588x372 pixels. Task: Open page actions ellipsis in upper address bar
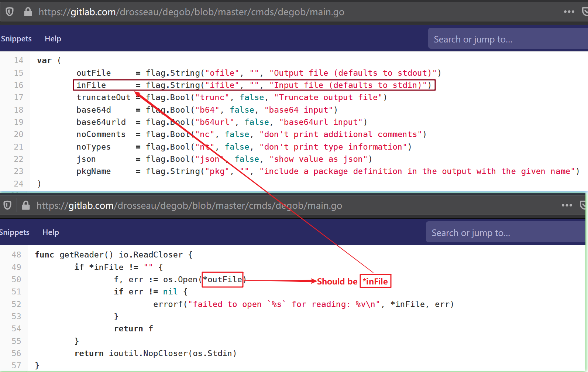coord(569,12)
